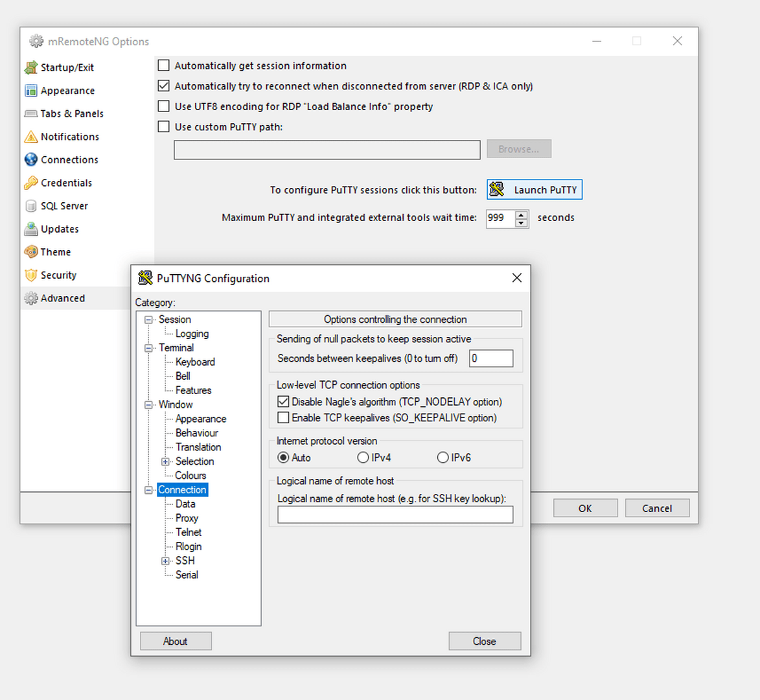
Task: Click the Notifications warning triangle icon
Action: (x=31, y=137)
